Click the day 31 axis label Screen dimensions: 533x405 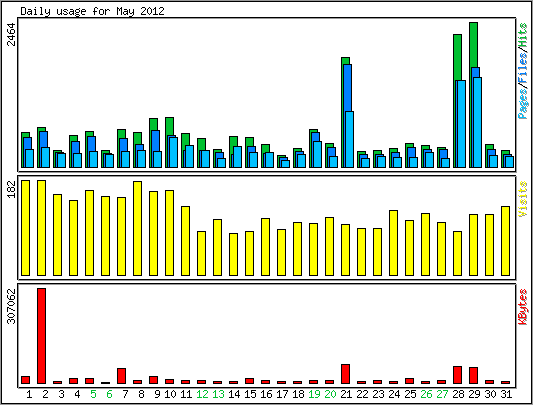pyautogui.click(x=506, y=394)
